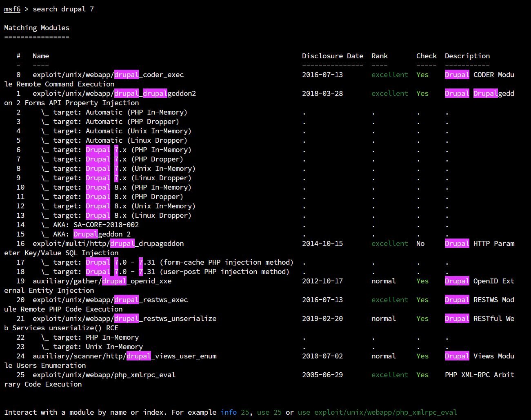
Task: Click auxiliary/gather/drupal_openid_xxe module name
Action: point(102,281)
